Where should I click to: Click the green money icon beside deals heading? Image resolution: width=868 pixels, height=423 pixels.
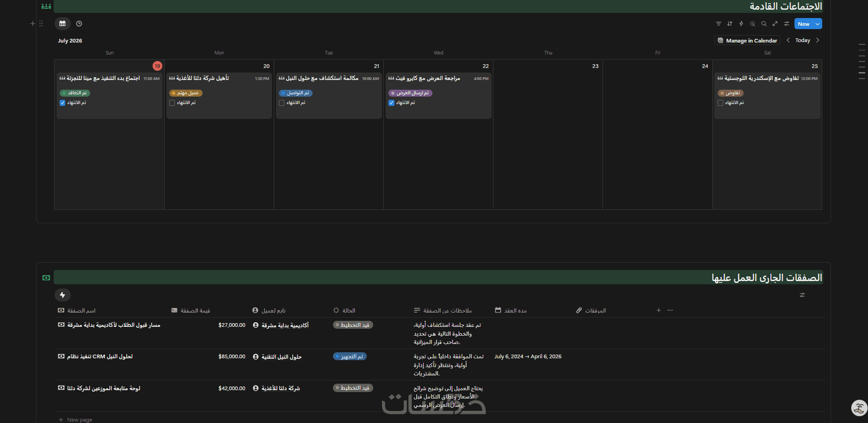click(x=46, y=278)
